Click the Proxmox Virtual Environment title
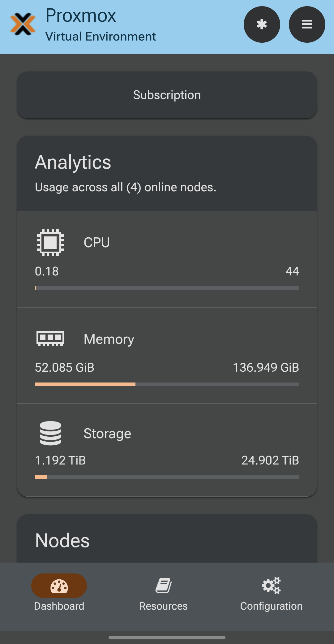Viewport: 334px width, 644px height. point(101,24)
